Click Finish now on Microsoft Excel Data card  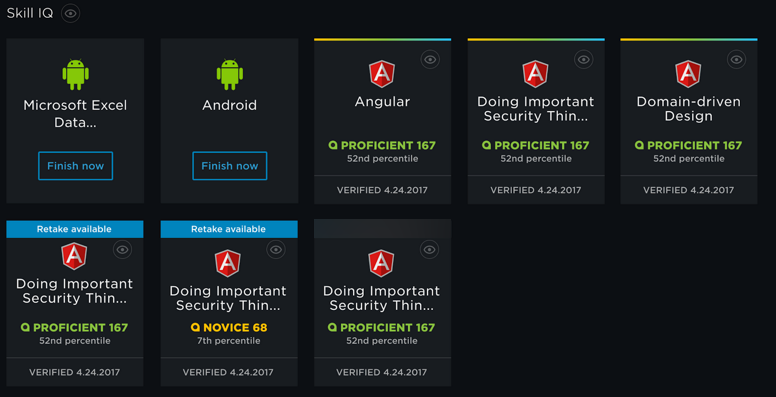[x=75, y=166]
